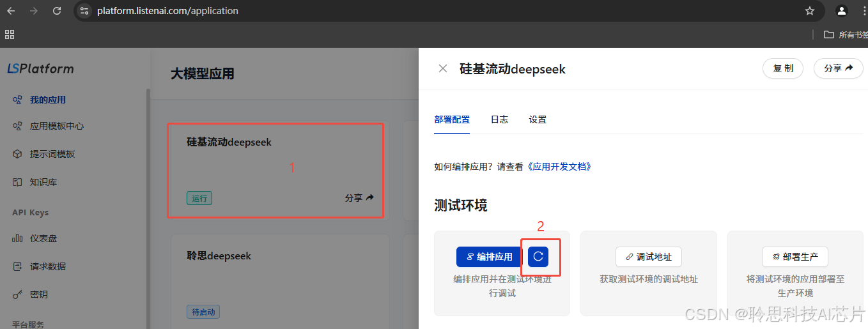The image size is (868, 329).
Task: Switch to the 日志 tab
Action: coord(499,119)
